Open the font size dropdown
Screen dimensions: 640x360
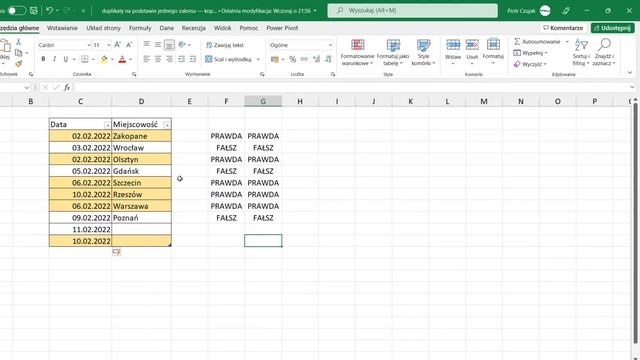[109, 45]
